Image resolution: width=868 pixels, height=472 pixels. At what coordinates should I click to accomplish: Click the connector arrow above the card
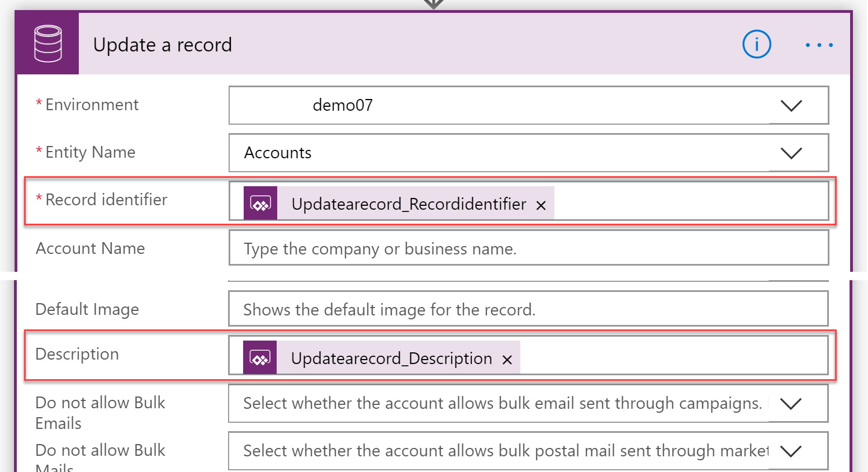(x=434, y=4)
